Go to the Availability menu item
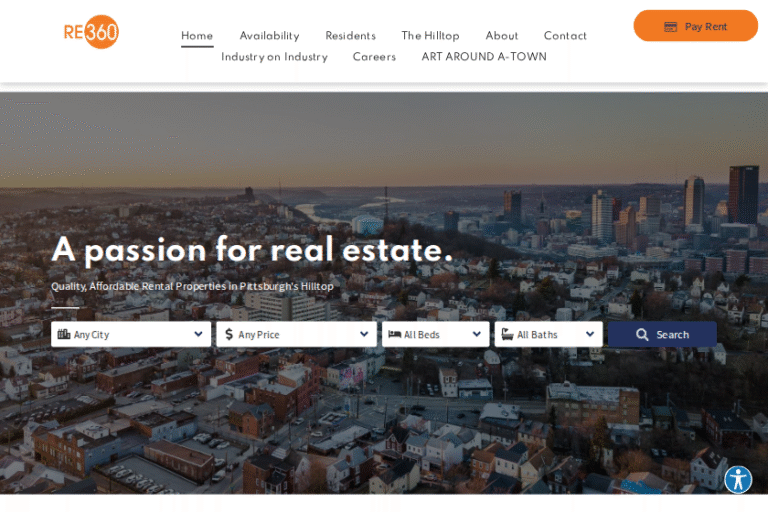 click(269, 36)
